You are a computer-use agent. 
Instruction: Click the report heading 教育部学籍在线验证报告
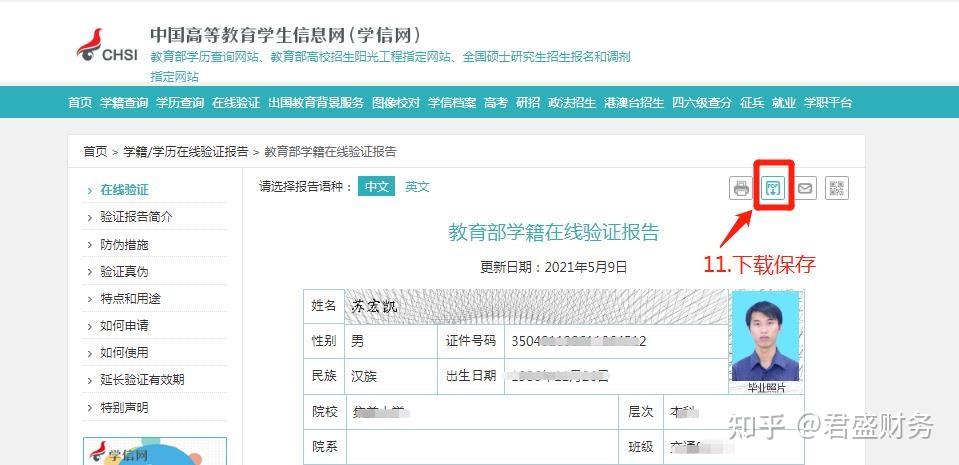coord(554,232)
